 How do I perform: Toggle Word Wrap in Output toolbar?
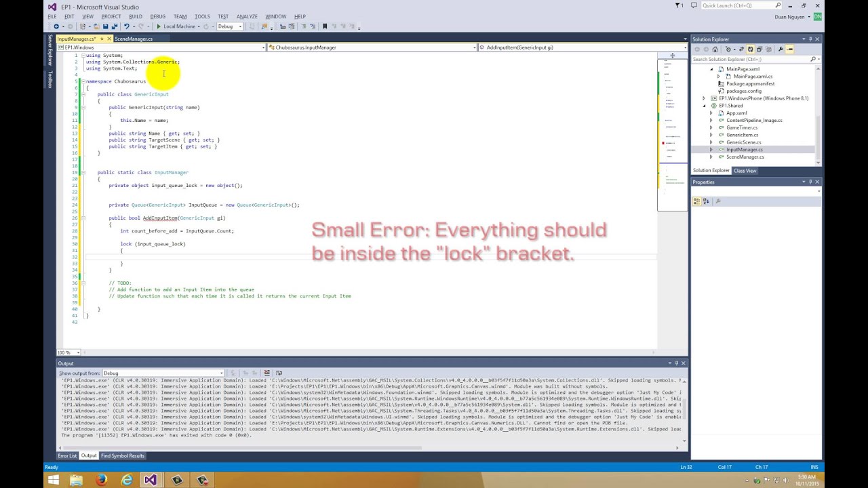coord(278,373)
